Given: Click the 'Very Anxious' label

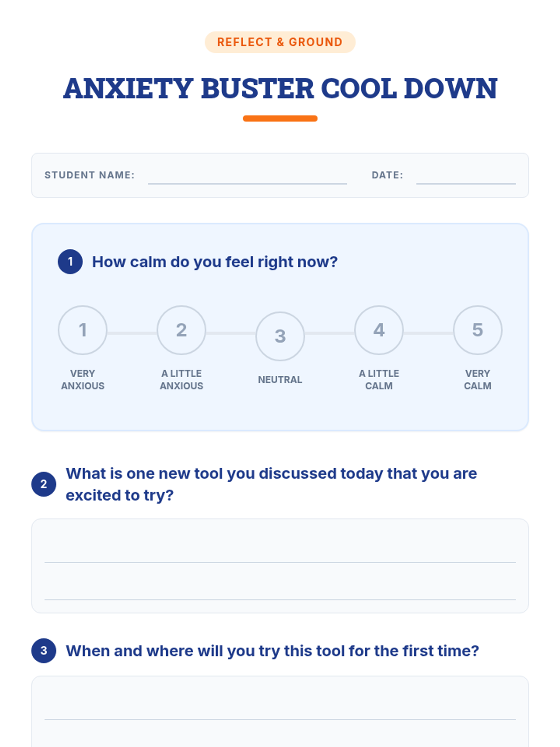Looking at the screenshot, I should (83, 380).
